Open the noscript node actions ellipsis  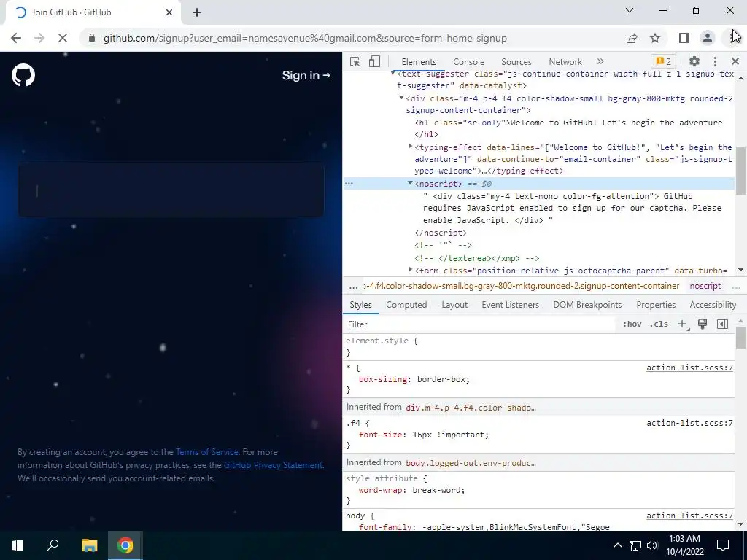[349, 183]
